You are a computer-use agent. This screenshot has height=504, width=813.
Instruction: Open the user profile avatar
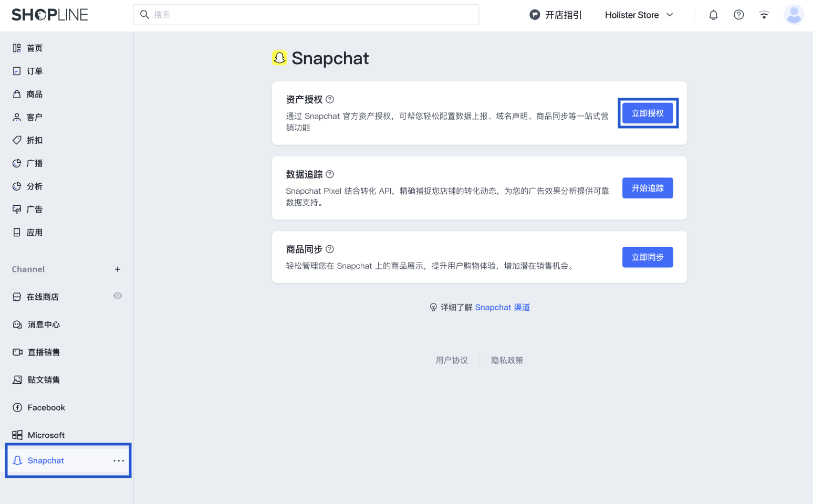pos(794,15)
